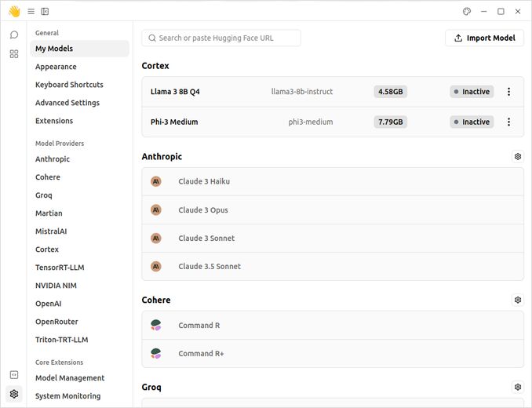This screenshot has height=408, width=532.
Task: Click the Claude 3 Sonnet Anthropic logo
Action: [156, 238]
